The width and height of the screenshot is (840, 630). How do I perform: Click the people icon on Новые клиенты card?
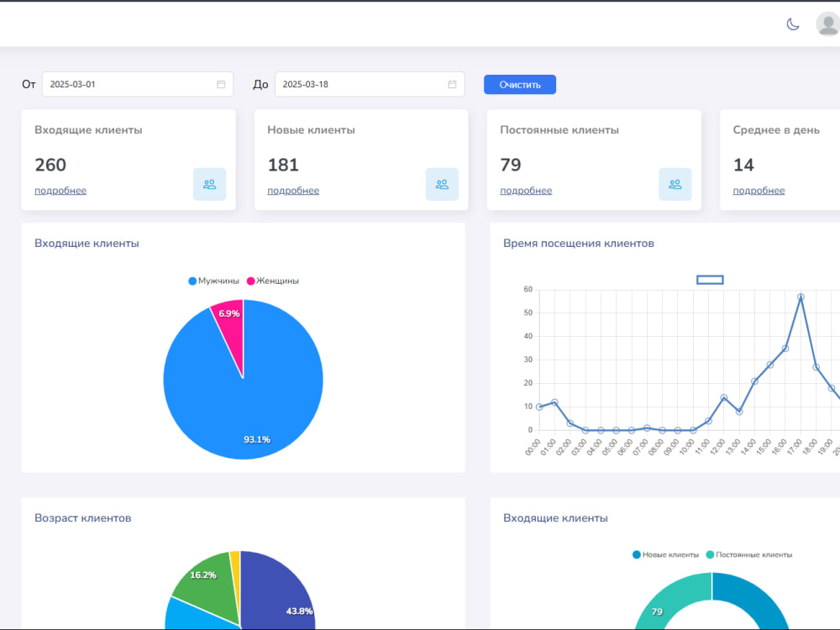pos(442,184)
